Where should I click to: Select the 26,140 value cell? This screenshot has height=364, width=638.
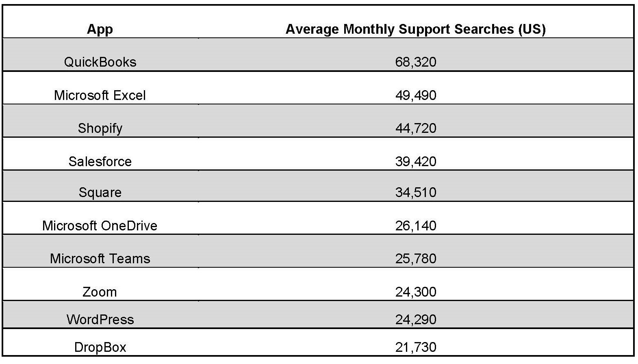click(416, 226)
